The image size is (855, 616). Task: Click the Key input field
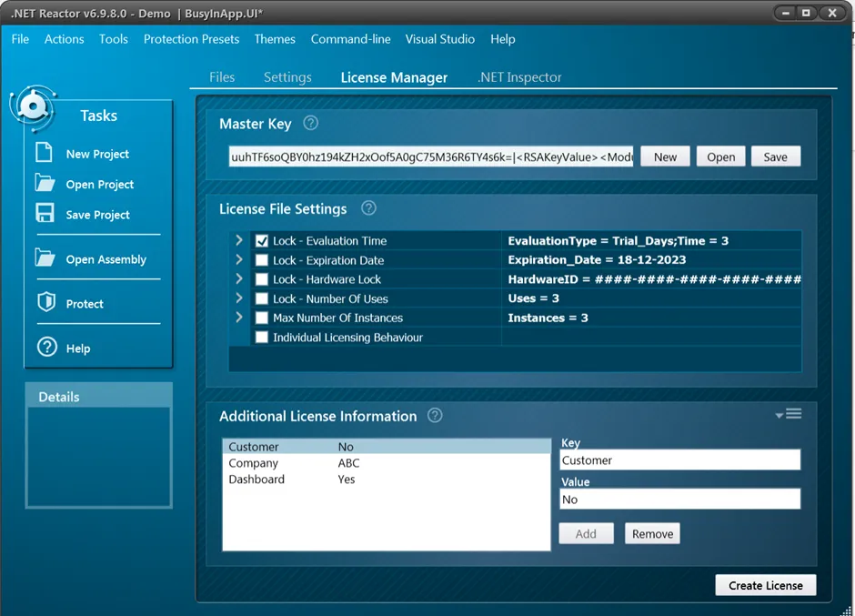(x=680, y=460)
